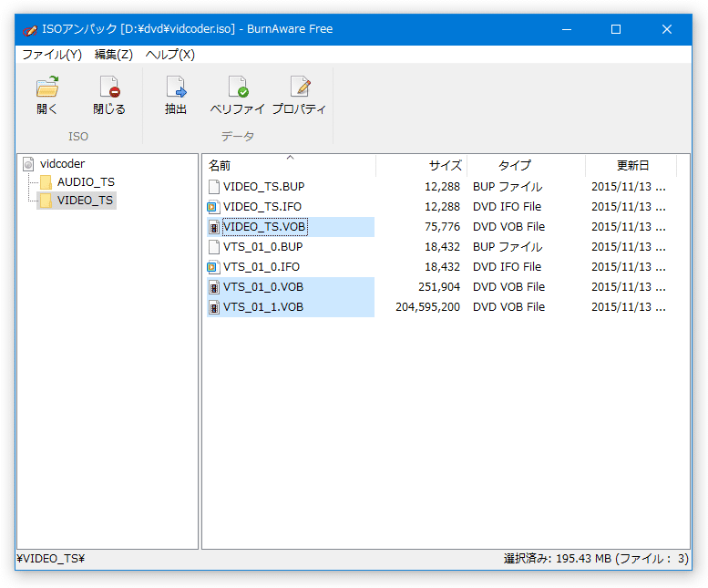
Task: Click the AUDIO_TS folder icon
Action: (x=46, y=182)
